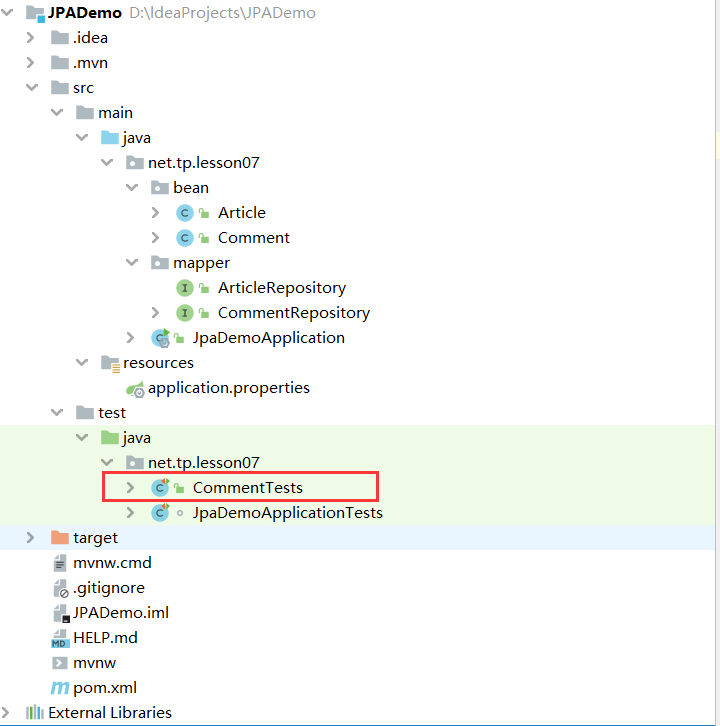
Task: Expand the CommentRepository node
Action: 156,313
